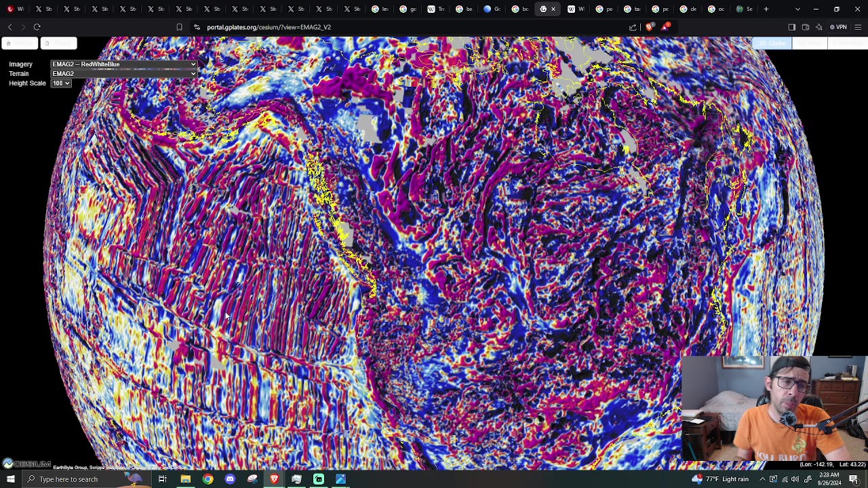Launch Chrome from the taskbar
This screenshot has height=488, width=868.
(208, 479)
